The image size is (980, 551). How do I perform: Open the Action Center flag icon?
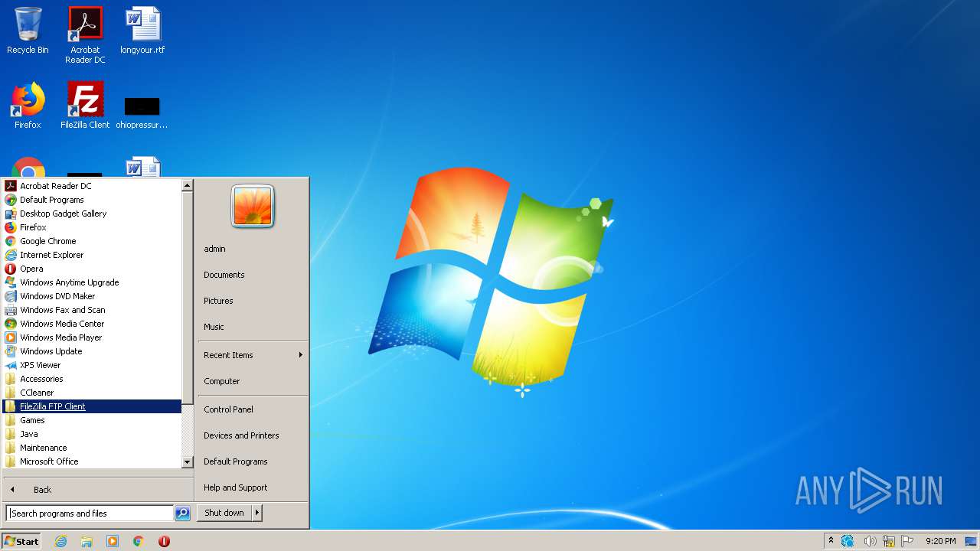coord(907,541)
